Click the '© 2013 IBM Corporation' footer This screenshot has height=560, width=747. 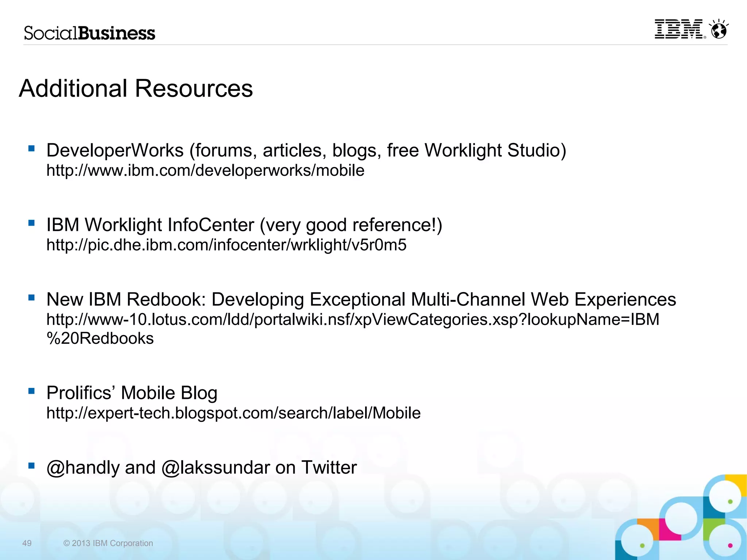pos(108,543)
